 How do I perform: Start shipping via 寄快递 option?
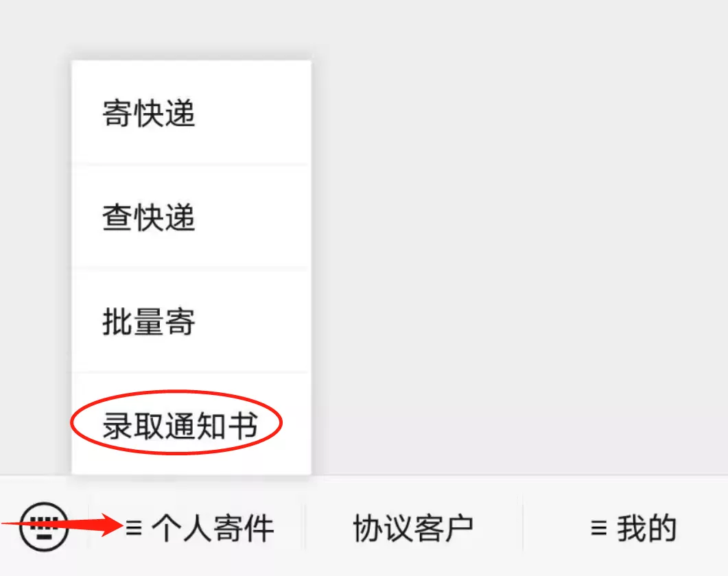191,112
